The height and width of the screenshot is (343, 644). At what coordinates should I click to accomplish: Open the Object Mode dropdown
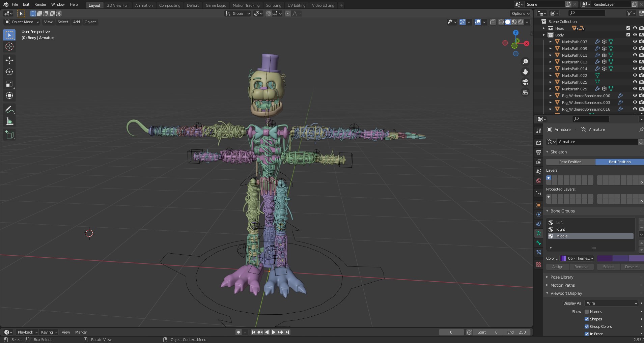pyautogui.click(x=22, y=22)
